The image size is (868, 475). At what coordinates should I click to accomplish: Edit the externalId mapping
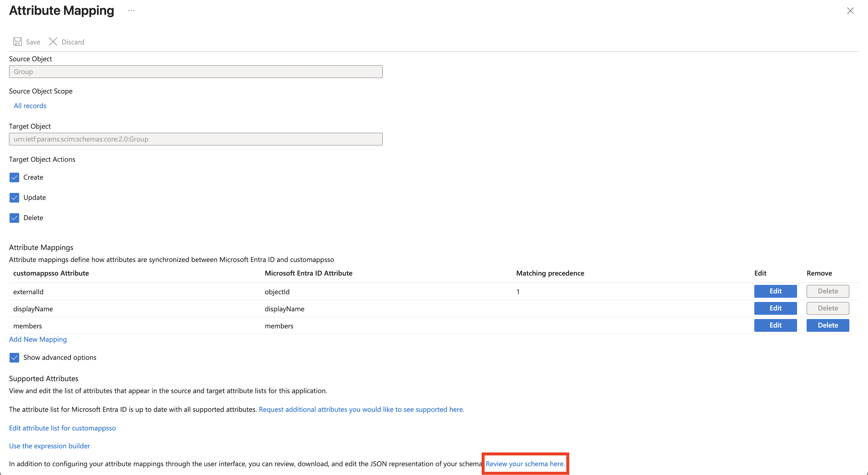click(x=775, y=291)
